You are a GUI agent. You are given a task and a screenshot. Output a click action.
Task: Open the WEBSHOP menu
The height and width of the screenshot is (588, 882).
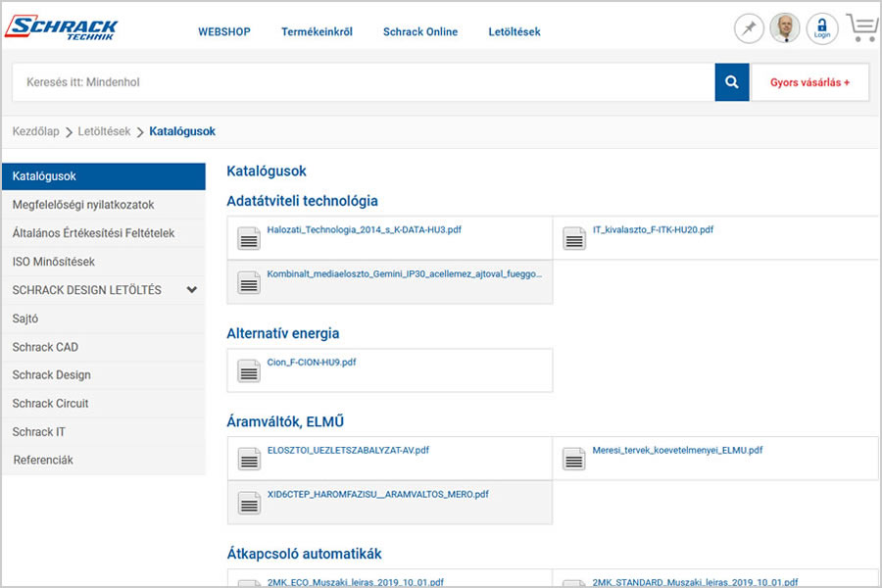click(223, 32)
